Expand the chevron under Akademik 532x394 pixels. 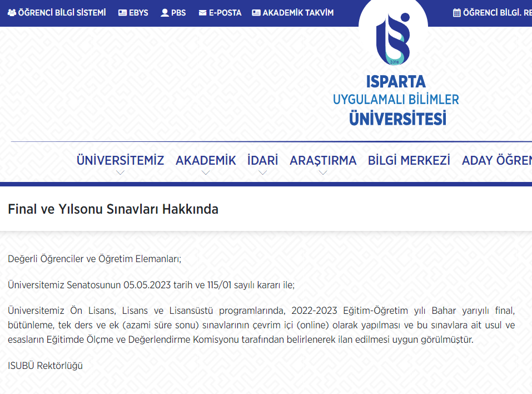coord(206,173)
